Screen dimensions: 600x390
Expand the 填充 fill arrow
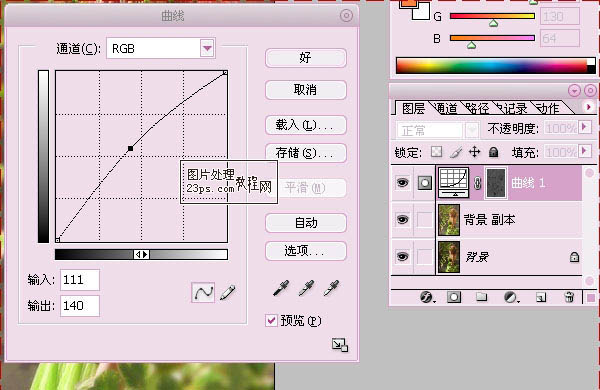pos(584,151)
